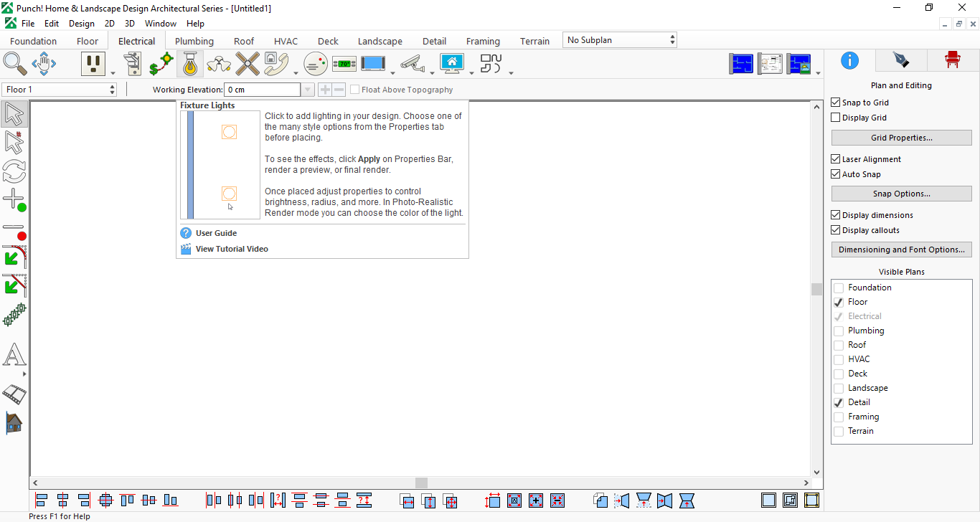The width and height of the screenshot is (980, 522).
Task: Open Snap Options dialog
Action: tap(902, 194)
